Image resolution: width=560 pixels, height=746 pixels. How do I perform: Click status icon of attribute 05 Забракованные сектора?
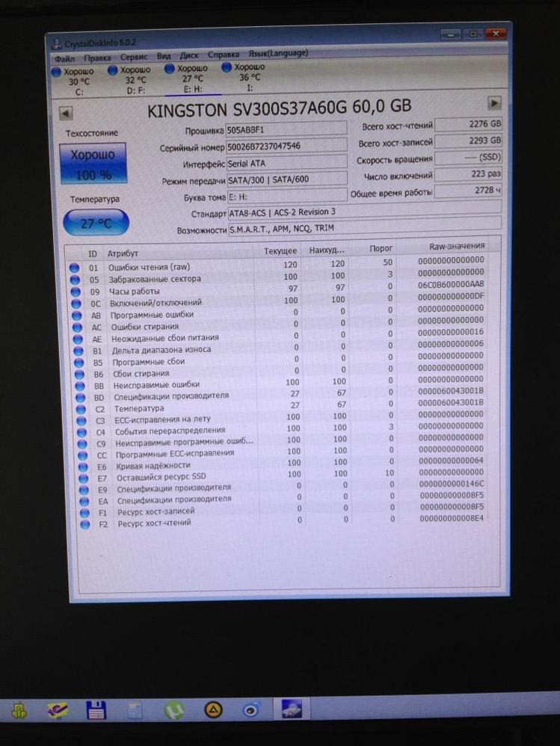[x=76, y=280]
